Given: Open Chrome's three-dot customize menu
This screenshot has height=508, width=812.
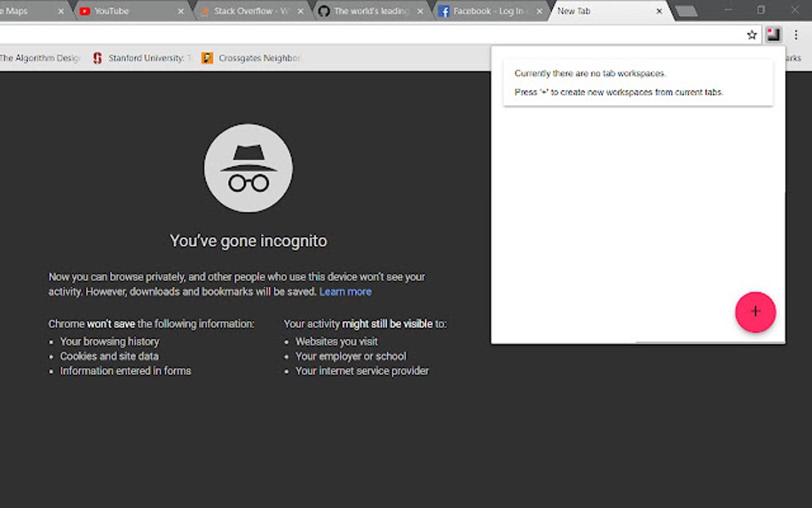Looking at the screenshot, I should 795,34.
